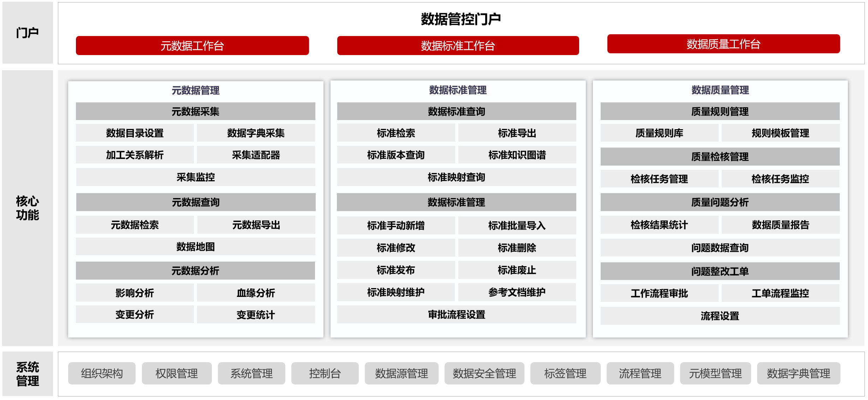This screenshot has width=868, height=400.
Task: Open the 数据质量工作台 red button
Action: click(724, 44)
